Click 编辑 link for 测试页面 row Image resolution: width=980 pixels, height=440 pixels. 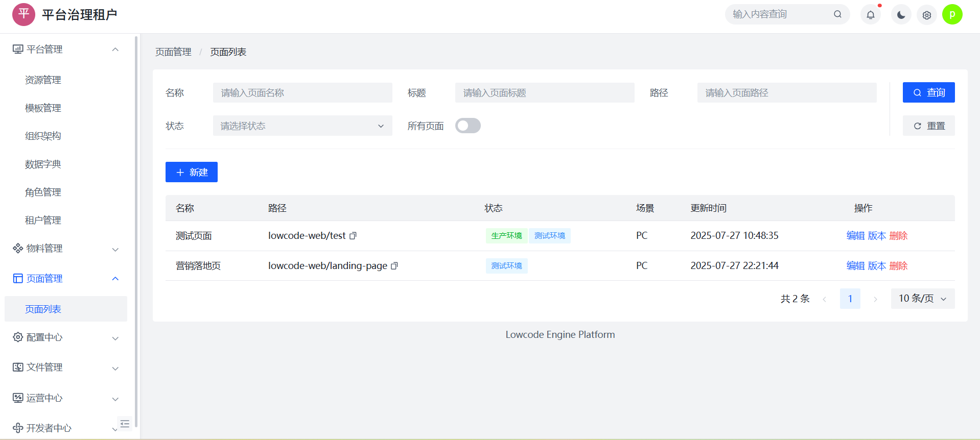pyautogui.click(x=855, y=236)
